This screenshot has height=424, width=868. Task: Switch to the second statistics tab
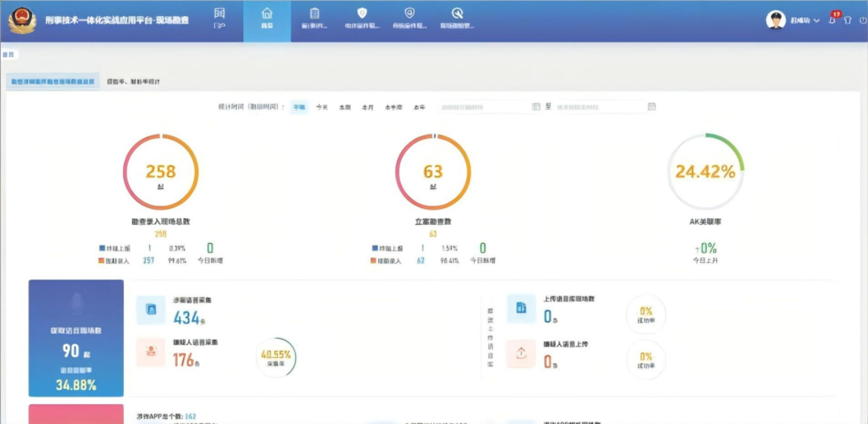click(133, 81)
